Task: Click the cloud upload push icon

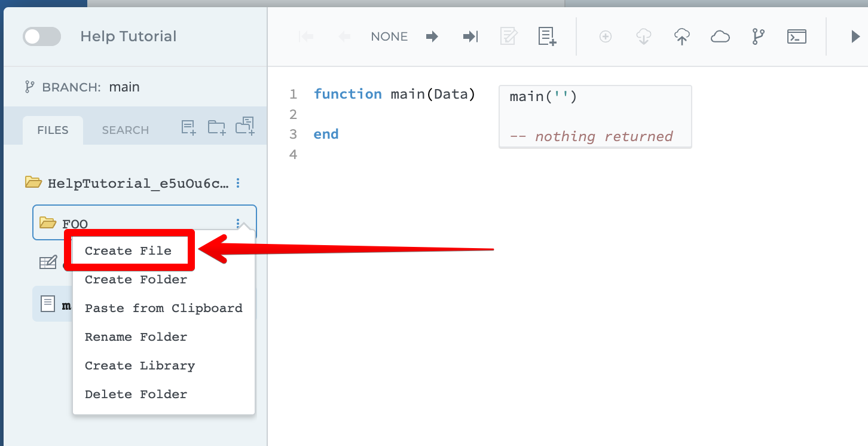Action: click(682, 36)
